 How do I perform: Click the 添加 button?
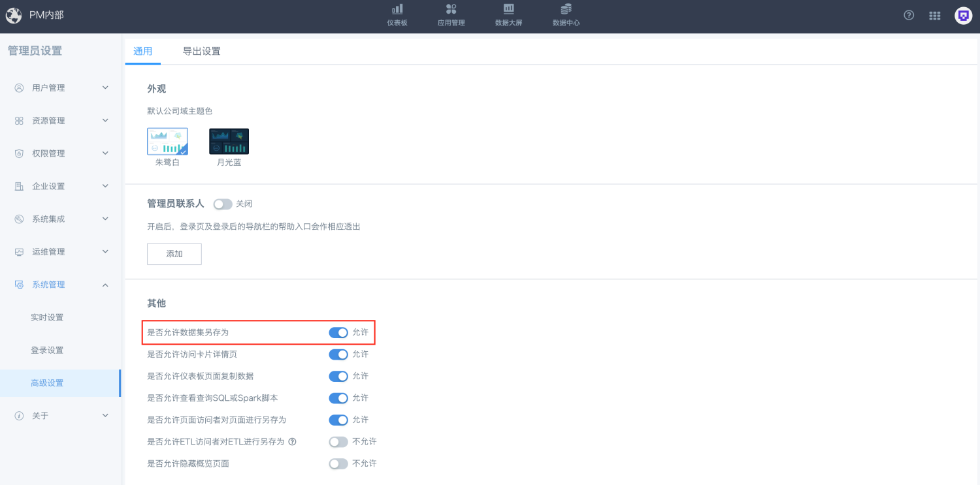pyautogui.click(x=174, y=254)
